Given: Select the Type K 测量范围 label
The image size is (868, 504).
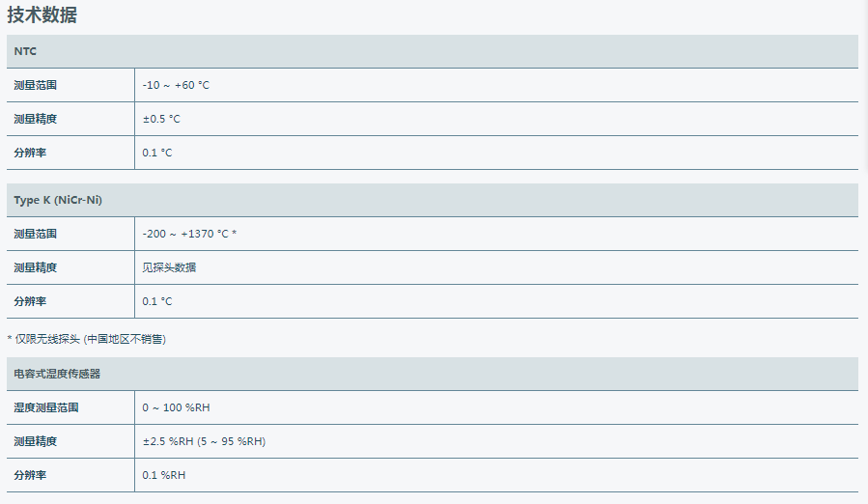Looking at the screenshot, I should click(36, 234).
